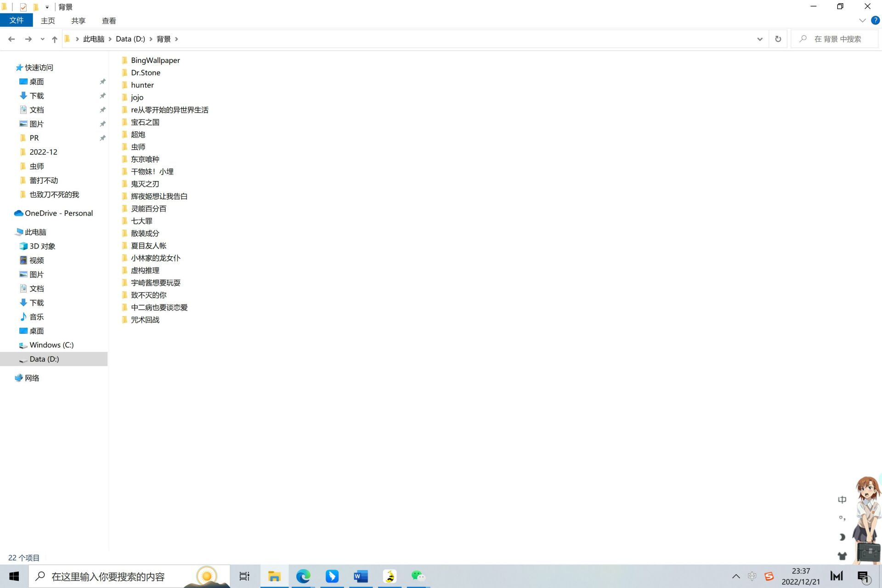The width and height of the screenshot is (882, 588).
Task: Click Properties icon in quick access toolbar
Action: [23, 7]
